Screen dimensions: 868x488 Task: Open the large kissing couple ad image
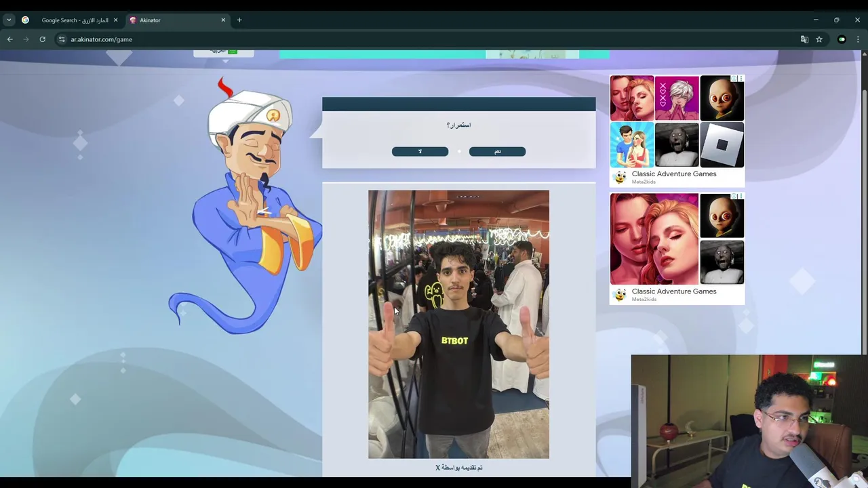click(654, 239)
